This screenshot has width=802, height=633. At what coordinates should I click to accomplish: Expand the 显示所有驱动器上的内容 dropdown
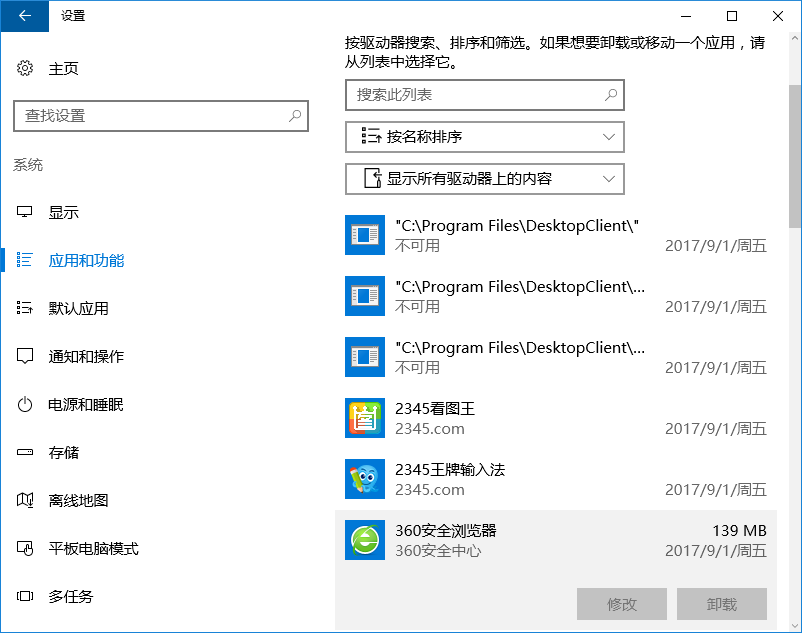tap(484, 179)
